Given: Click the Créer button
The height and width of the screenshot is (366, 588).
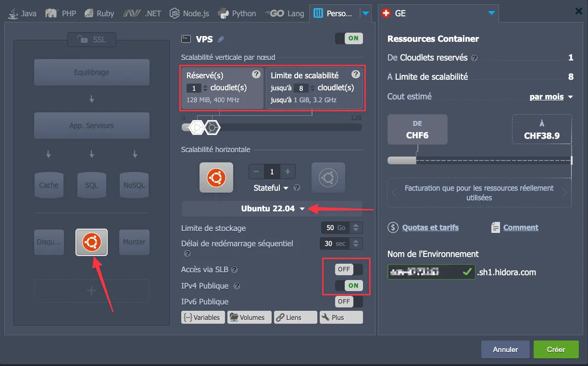Looking at the screenshot, I should (x=556, y=350).
